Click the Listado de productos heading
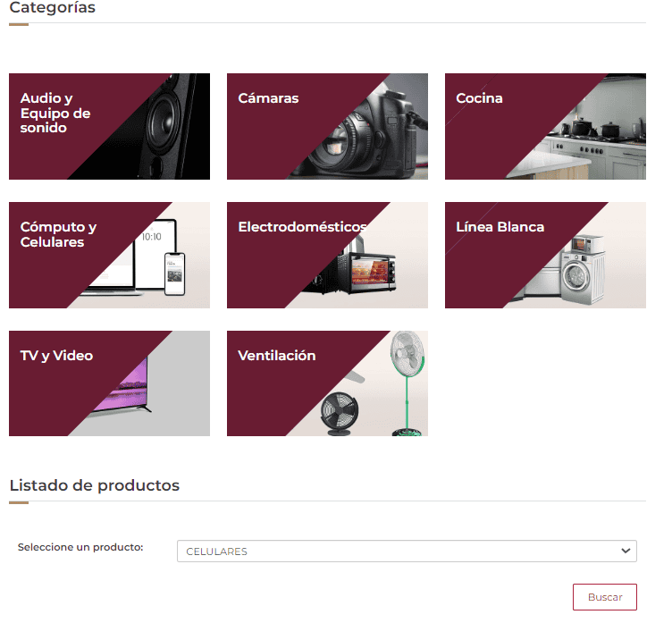The height and width of the screenshot is (623, 672). (95, 485)
